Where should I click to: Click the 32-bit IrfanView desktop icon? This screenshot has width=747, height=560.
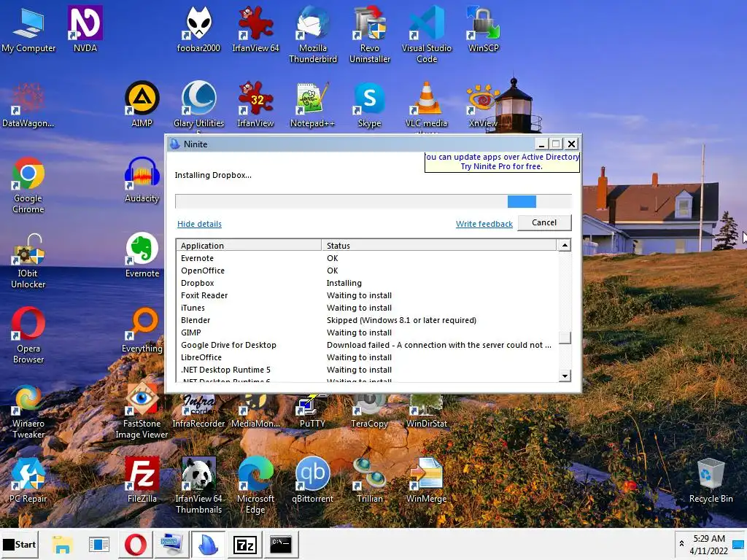[255, 104]
